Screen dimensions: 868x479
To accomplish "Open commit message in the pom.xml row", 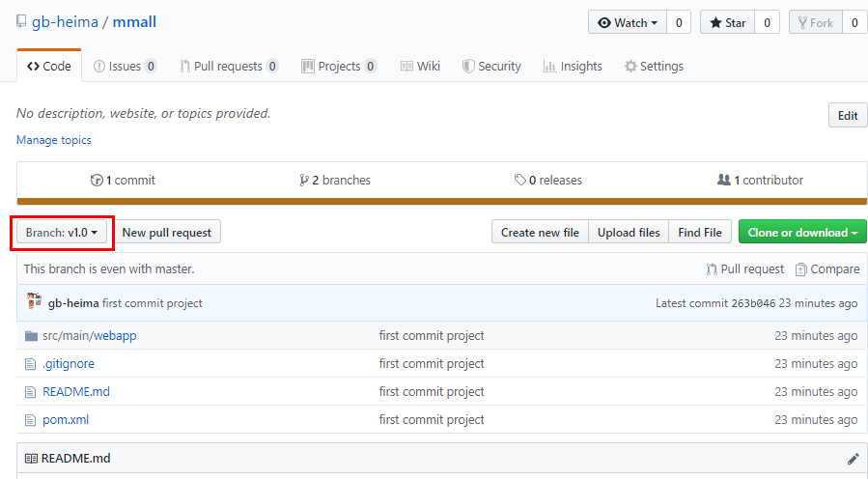I will coord(432,420).
